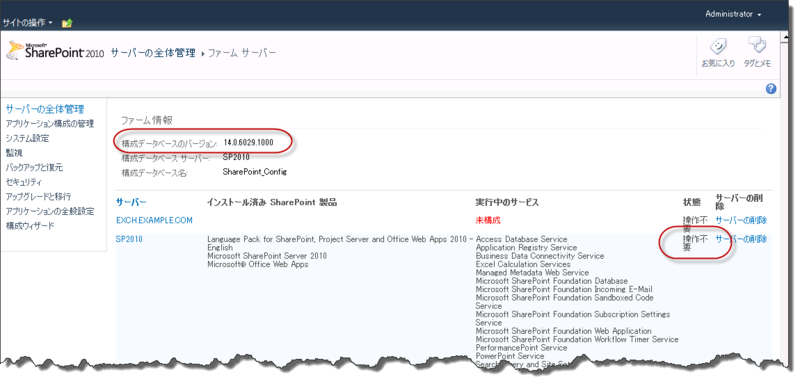Screen dimensions: 800x386
Task: Open アプリケーション構成の管理 in the sidebar
Action: 49,123
